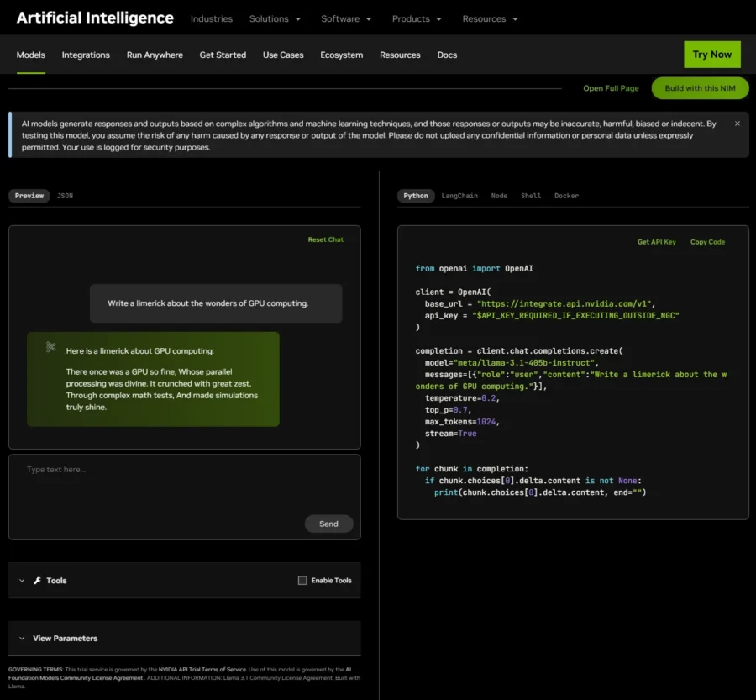Click the temperature=0.2 code line

462,398
